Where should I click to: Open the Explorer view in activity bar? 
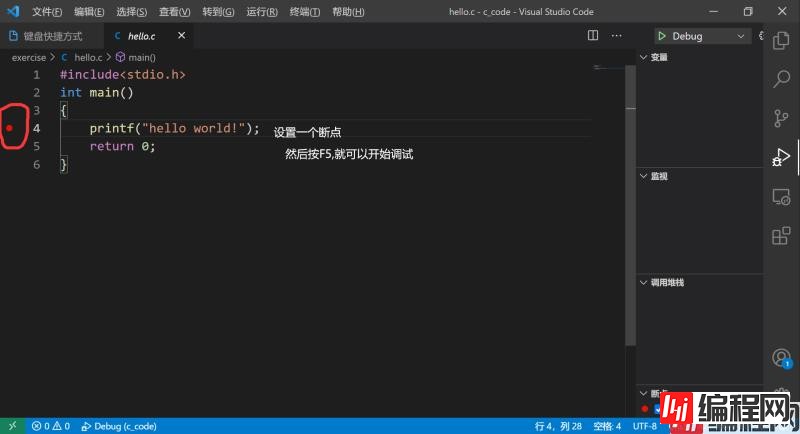click(781, 40)
